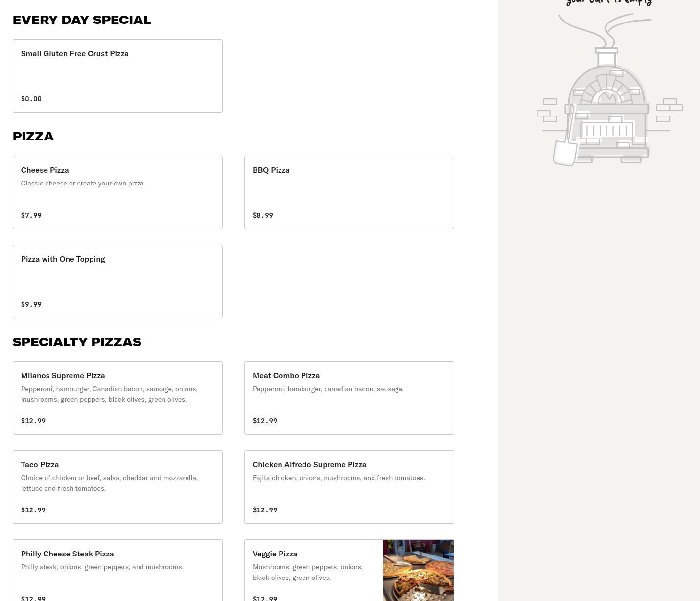
Task: Click the Chicken Alfredo Supreme $12.99 price
Action: [x=265, y=510]
